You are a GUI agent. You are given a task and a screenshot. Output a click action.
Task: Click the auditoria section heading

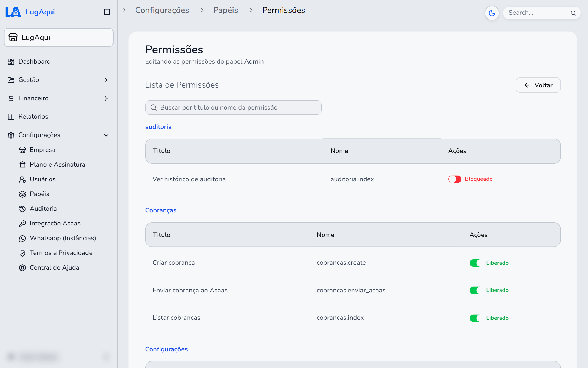pos(158,127)
